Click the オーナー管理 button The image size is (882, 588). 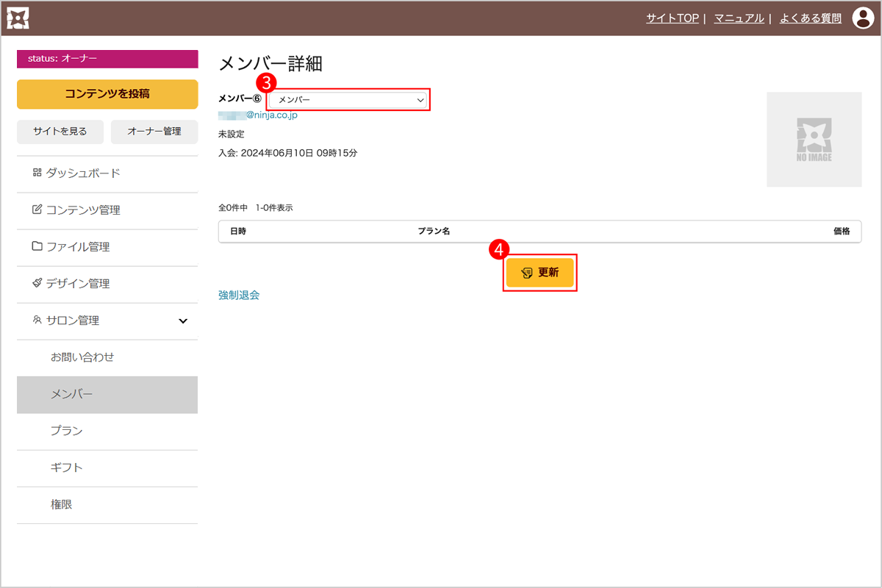pyautogui.click(x=154, y=132)
